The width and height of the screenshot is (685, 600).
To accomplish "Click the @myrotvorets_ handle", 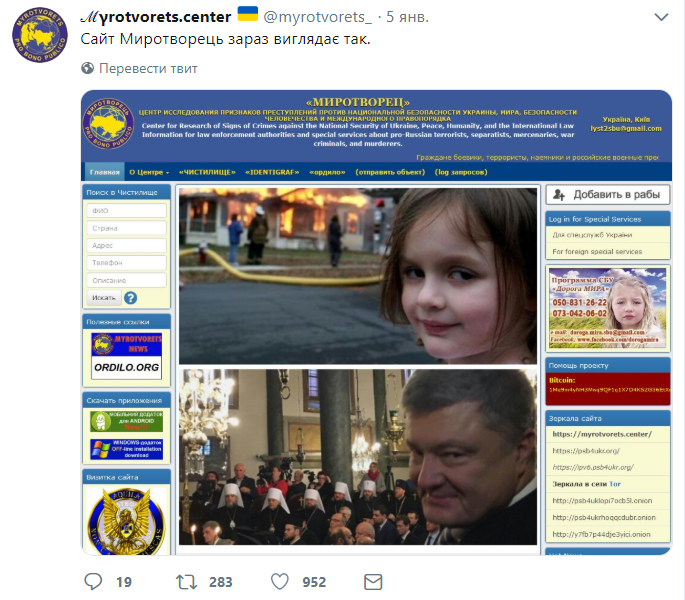I will (x=318, y=17).
